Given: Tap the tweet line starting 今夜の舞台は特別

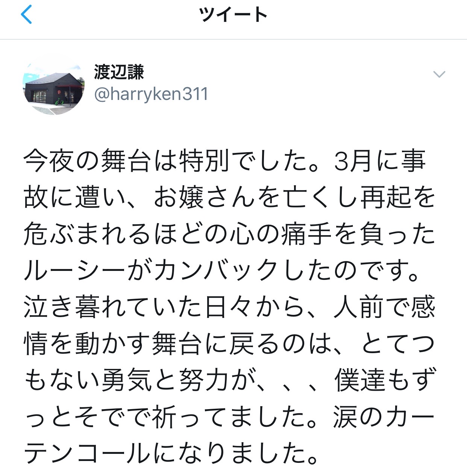Looking at the screenshot, I should 225,161.
